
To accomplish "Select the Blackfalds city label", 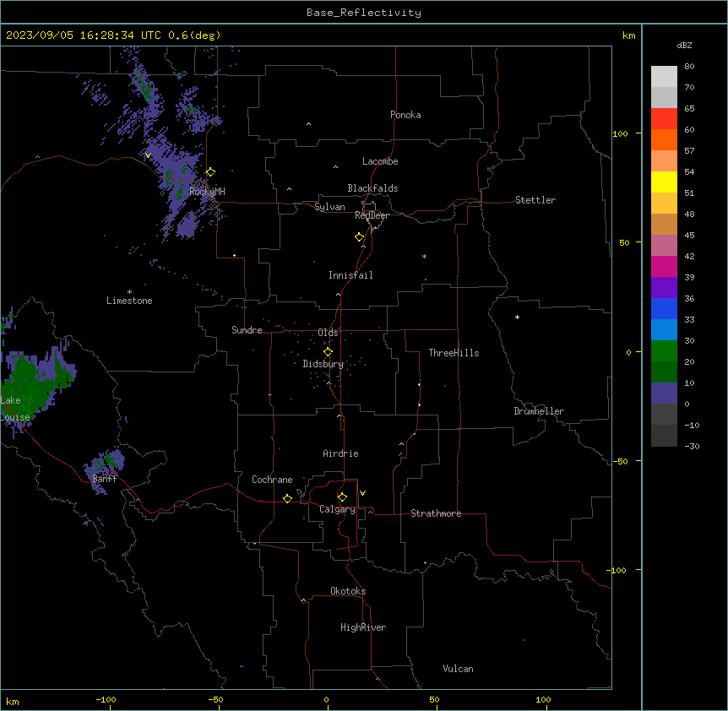I will pyautogui.click(x=372, y=188).
